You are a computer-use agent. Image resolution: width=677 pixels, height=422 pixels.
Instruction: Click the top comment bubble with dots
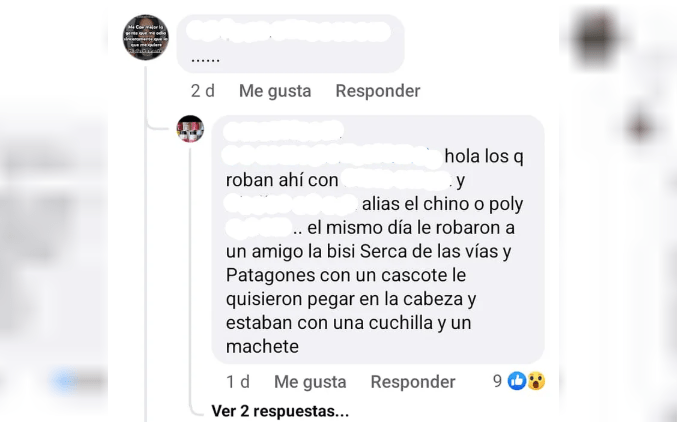[x=291, y=44]
